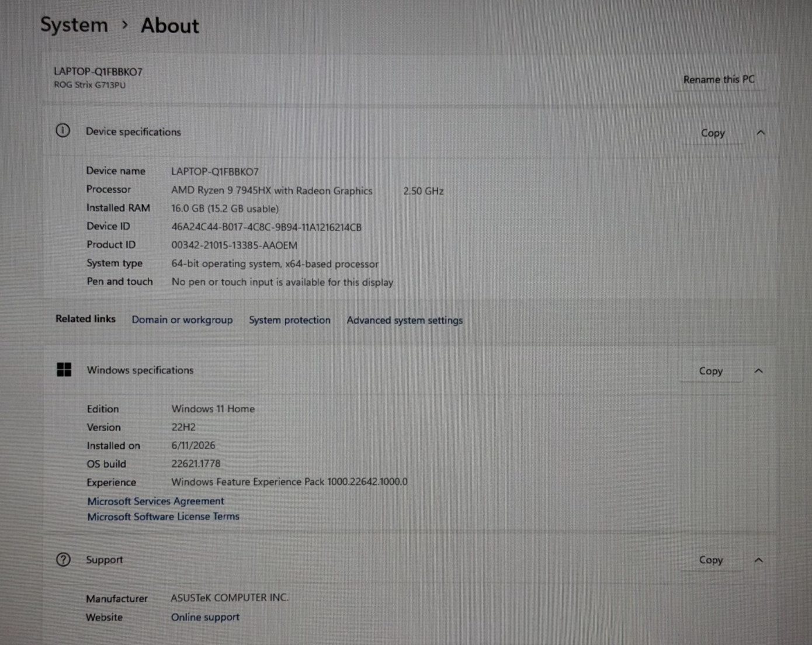Image resolution: width=812 pixels, height=645 pixels.
Task: Click the question mark icon beside Support
Action: 63,560
